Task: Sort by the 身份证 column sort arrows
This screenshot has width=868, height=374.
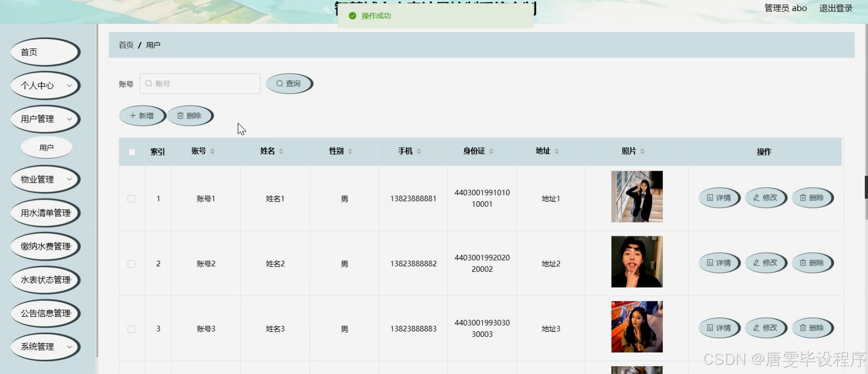Action: pyautogui.click(x=491, y=151)
